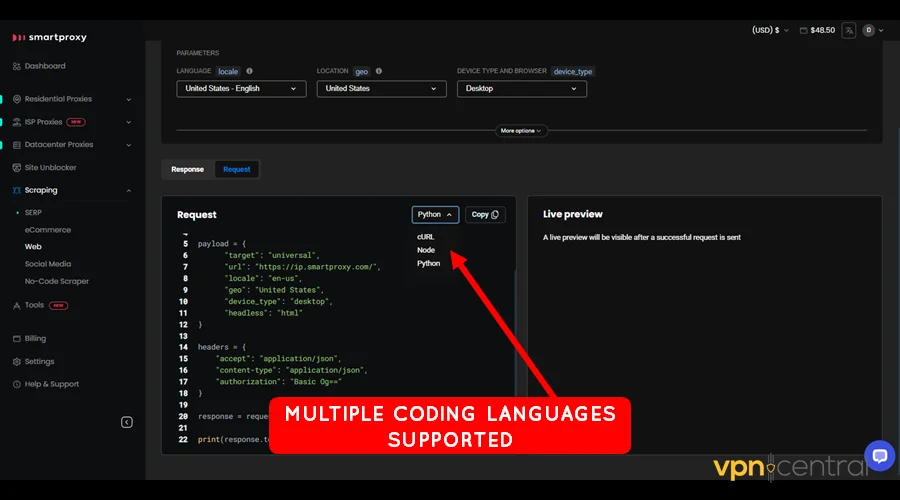Choose Python from language list
Screen dimensions: 900x500
(x=428, y=263)
